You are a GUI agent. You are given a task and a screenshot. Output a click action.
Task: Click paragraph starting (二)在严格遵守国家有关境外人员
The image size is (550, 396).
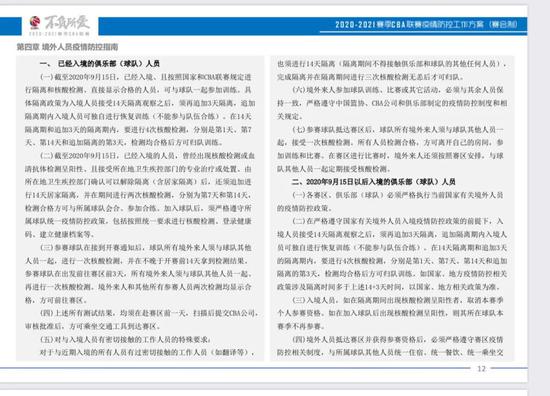pos(392,254)
